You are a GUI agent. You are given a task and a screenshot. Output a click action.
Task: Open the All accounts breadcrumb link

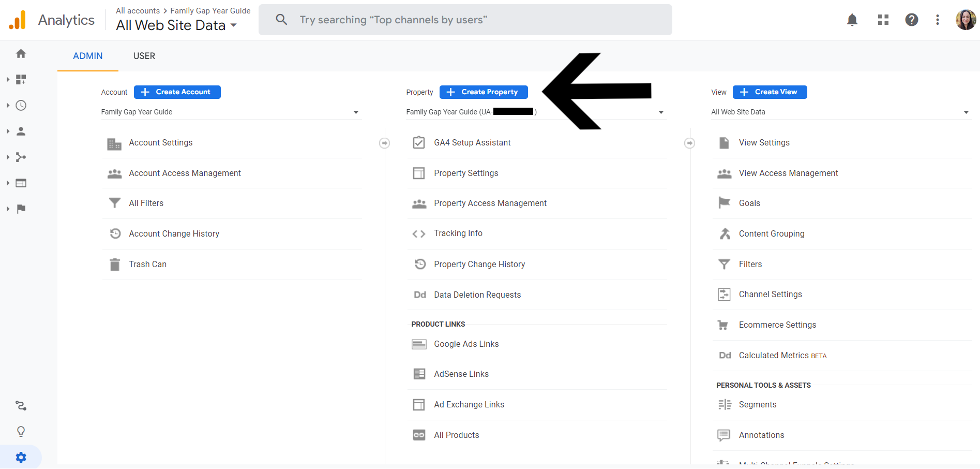138,10
